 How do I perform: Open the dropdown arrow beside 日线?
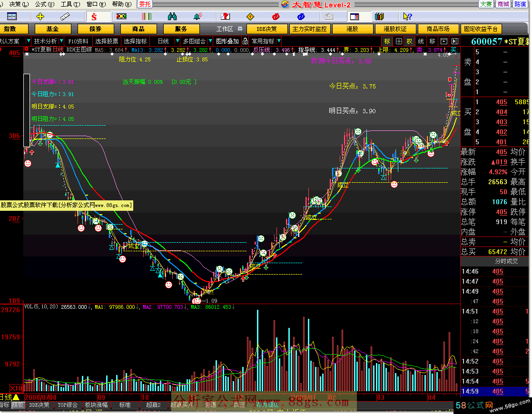click(x=177, y=41)
